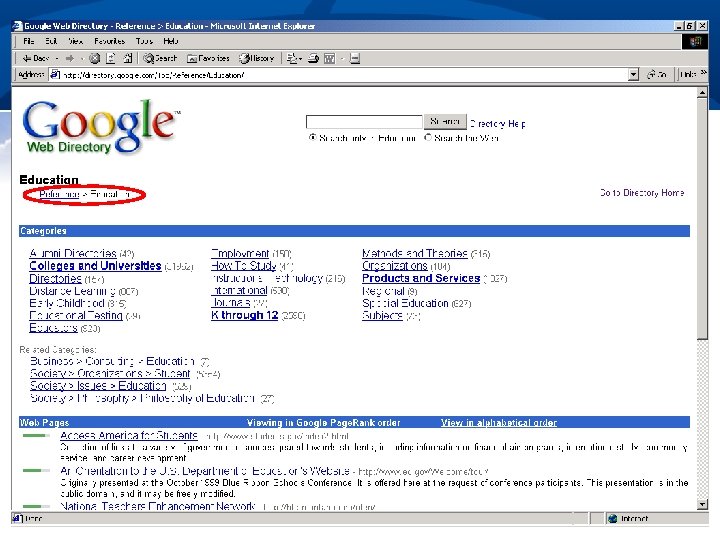Open the Colleges and Universities category
Image resolution: width=720 pixels, height=540 pixels.
pos(95,266)
